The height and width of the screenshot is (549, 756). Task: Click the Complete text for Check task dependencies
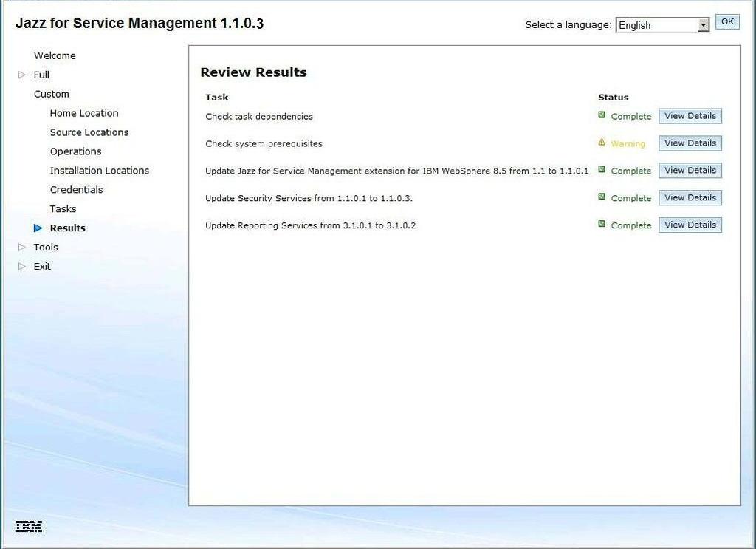[631, 116]
